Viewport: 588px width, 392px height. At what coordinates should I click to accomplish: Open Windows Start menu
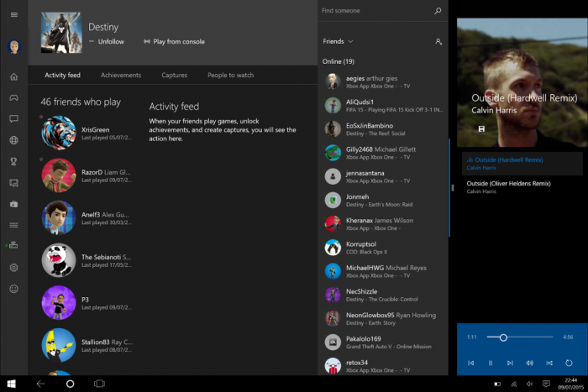click(x=12, y=384)
